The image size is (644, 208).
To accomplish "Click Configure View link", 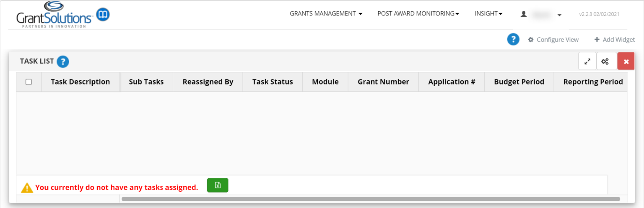I will click(x=553, y=40).
